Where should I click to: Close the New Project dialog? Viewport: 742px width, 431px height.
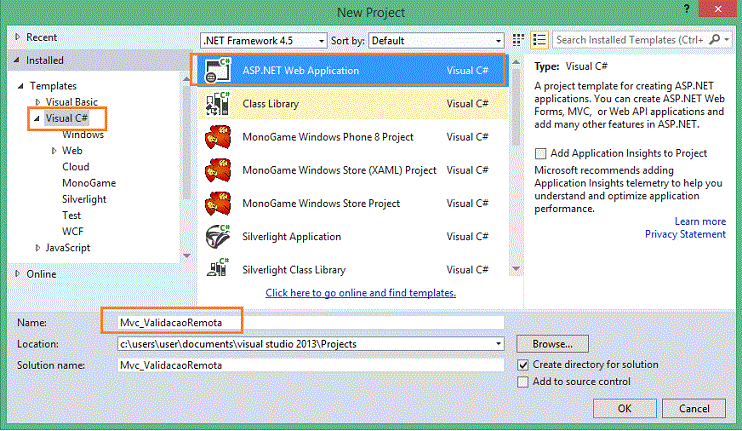(x=718, y=9)
